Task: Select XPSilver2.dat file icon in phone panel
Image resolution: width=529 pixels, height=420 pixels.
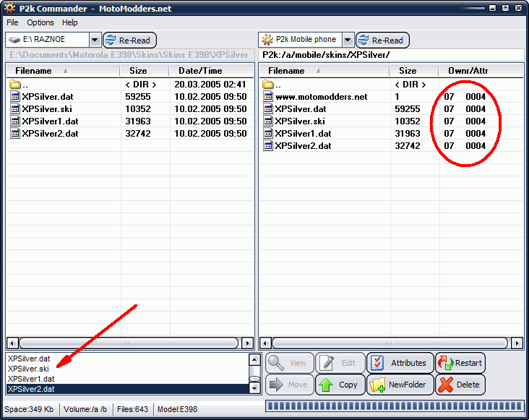Action: 268,146
